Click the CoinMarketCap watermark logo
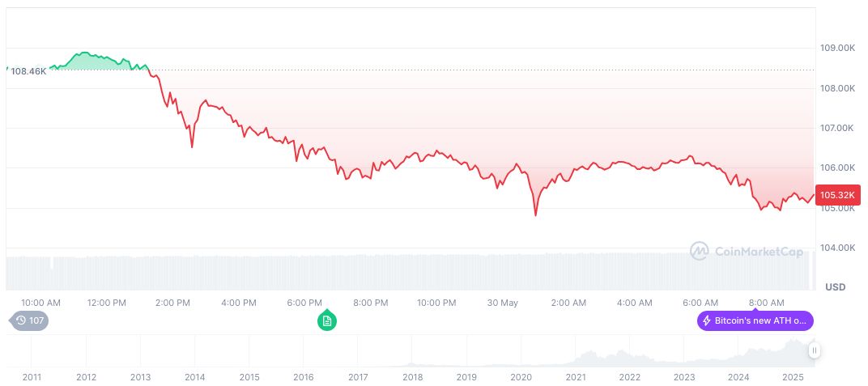This screenshot has width=868, height=386. 747,252
